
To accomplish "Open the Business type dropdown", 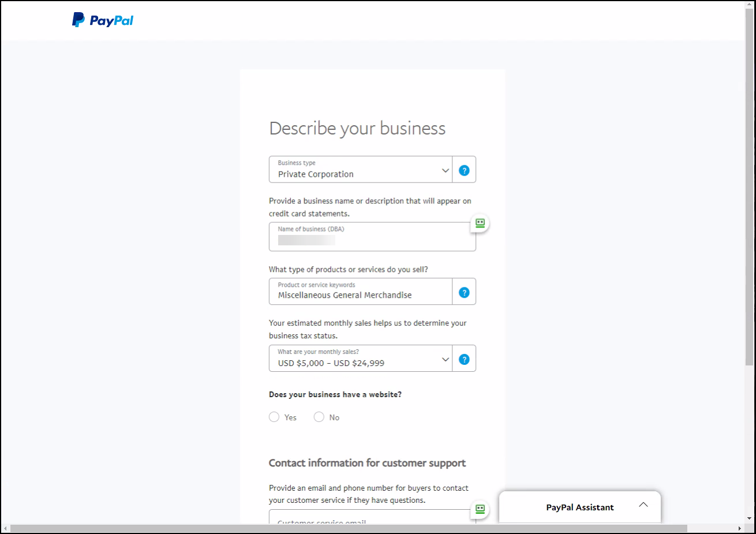I will tap(361, 169).
